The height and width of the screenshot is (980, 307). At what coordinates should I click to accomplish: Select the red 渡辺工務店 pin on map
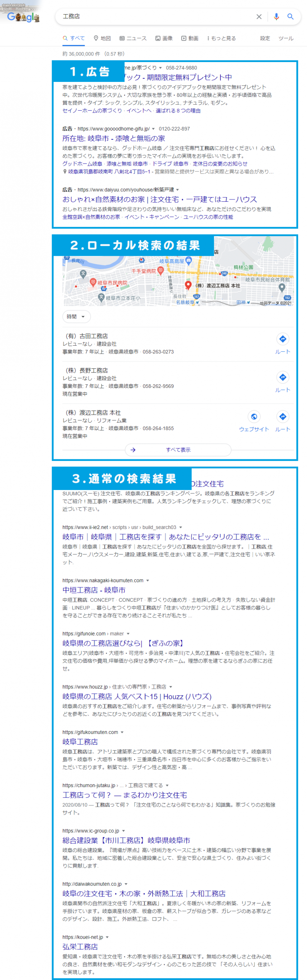[x=188, y=285]
